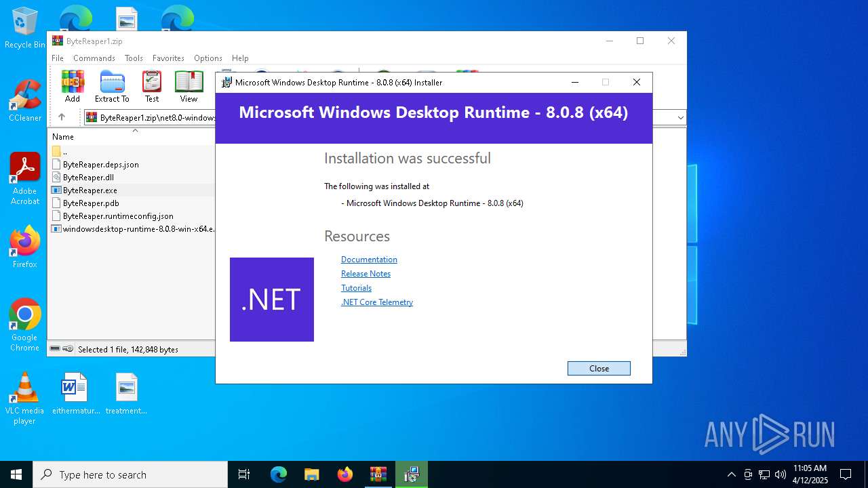Screen dimensions: 868x488
Task: Open the notification center icon
Action: [x=846, y=474]
